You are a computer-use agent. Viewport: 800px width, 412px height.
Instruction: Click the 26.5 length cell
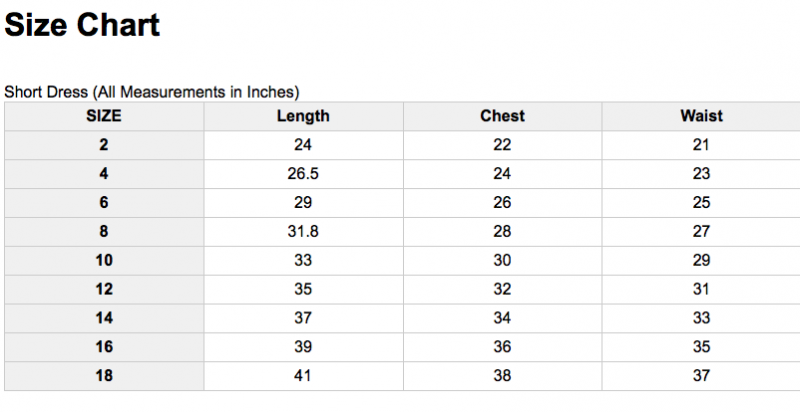coord(303,174)
